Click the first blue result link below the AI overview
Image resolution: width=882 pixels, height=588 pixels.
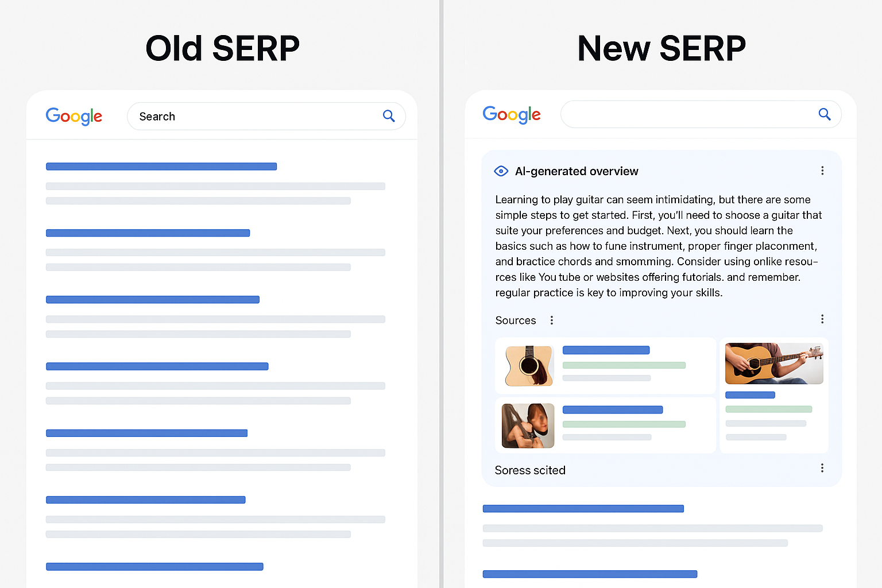click(x=583, y=509)
